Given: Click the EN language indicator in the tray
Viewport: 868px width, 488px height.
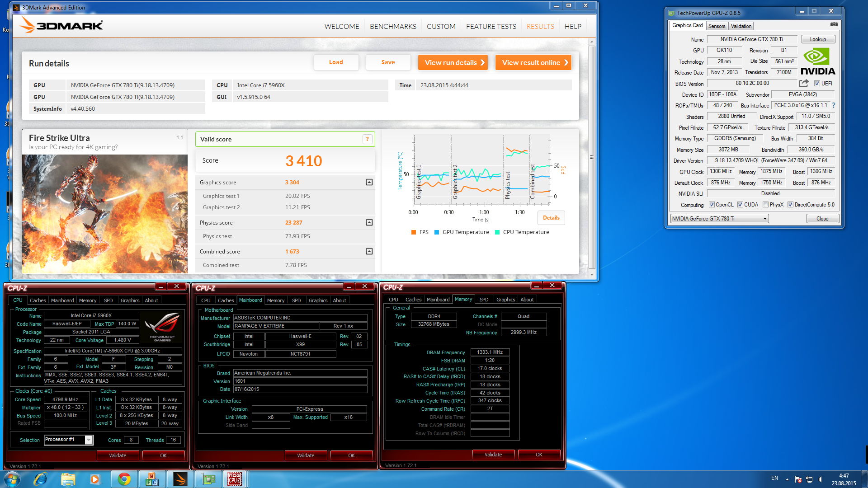Looking at the screenshot, I should click(x=774, y=478).
